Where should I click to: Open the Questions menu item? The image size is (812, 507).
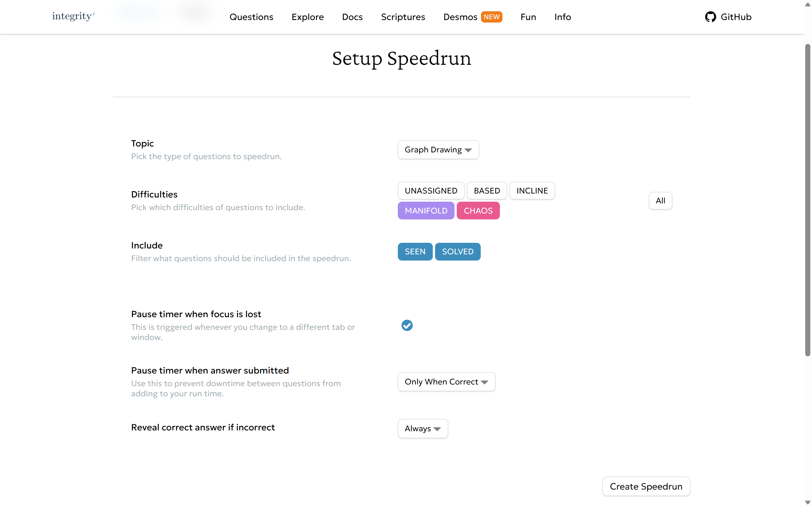251,17
